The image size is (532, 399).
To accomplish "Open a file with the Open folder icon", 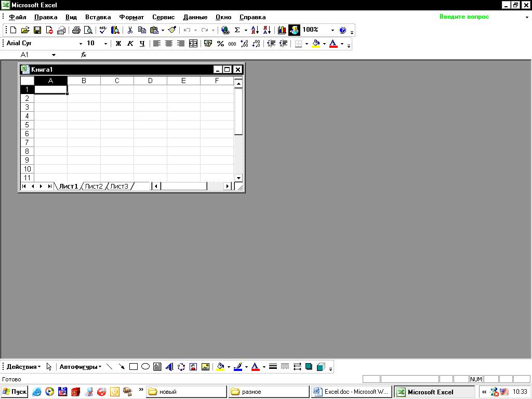I will pos(25,30).
